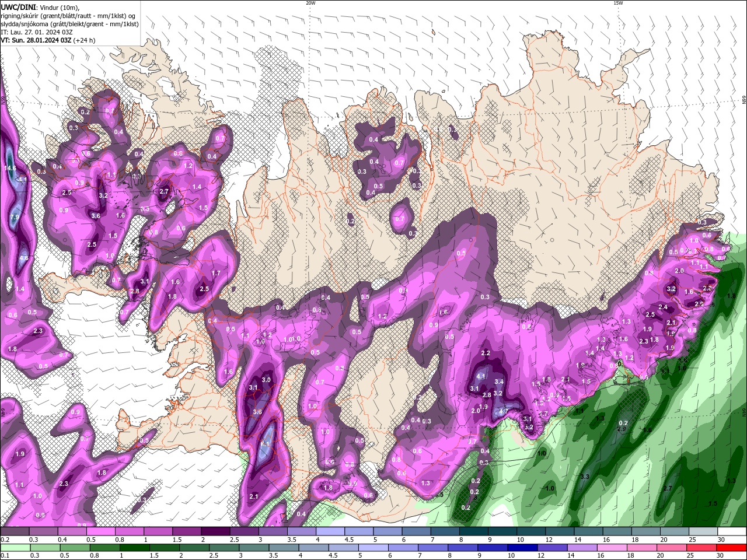
Task: Click the 'rigning/skúrir' legend description line
Action: pos(68,15)
